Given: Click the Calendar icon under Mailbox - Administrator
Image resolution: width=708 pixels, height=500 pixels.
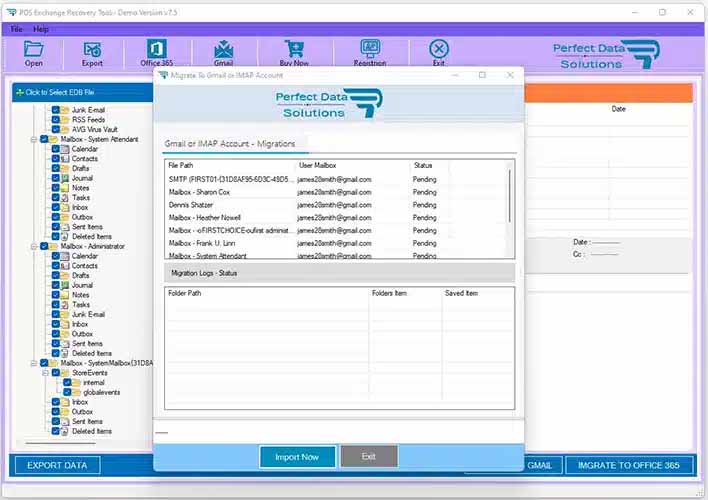Looking at the screenshot, I should pos(65,256).
